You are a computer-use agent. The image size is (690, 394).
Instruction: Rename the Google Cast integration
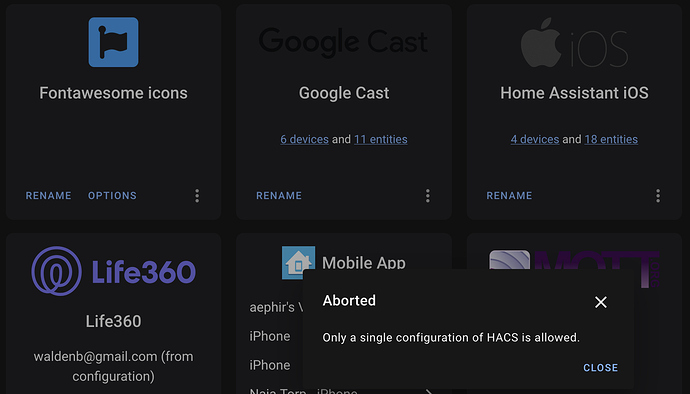pyautogui.click(x=279, y=195)
